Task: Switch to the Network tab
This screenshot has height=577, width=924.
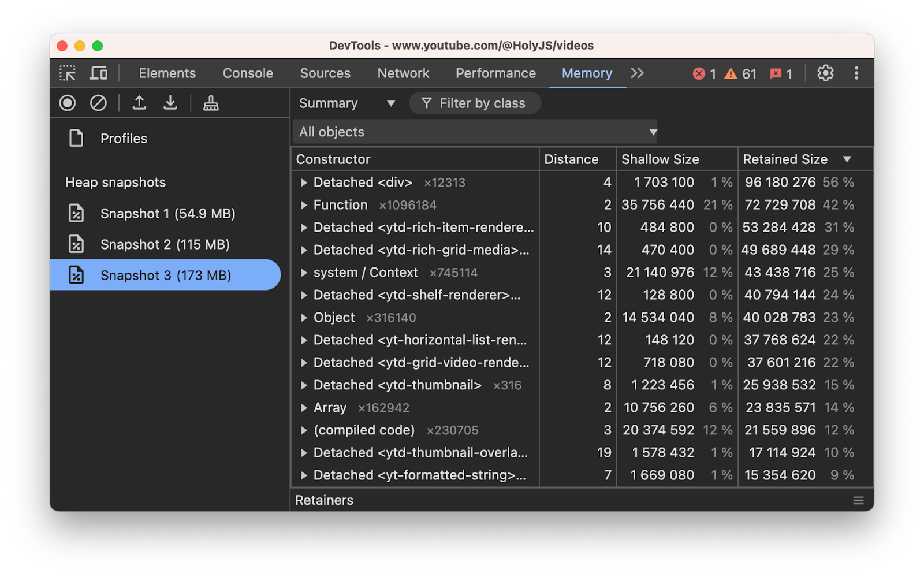Action: click(x=403, y=73)
